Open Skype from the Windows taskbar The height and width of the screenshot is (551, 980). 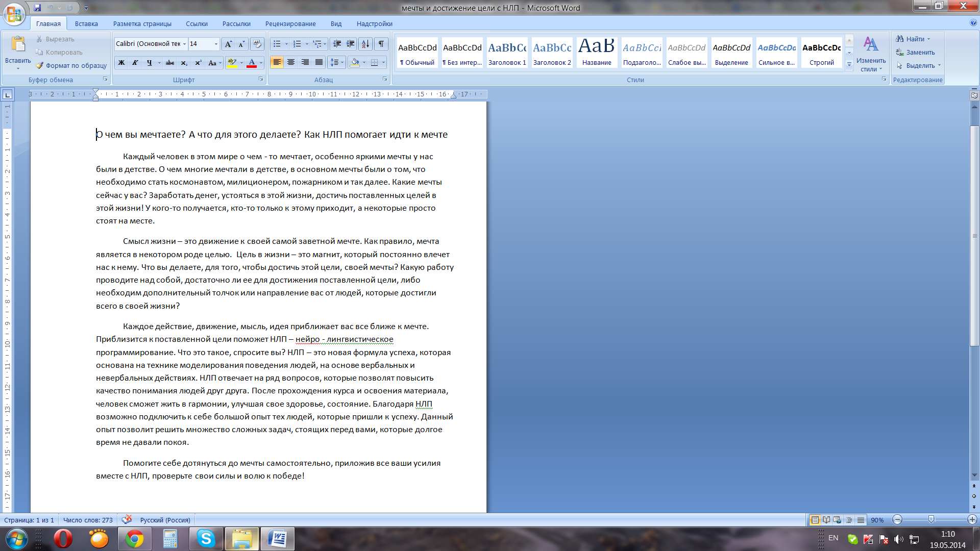[206, 539]
